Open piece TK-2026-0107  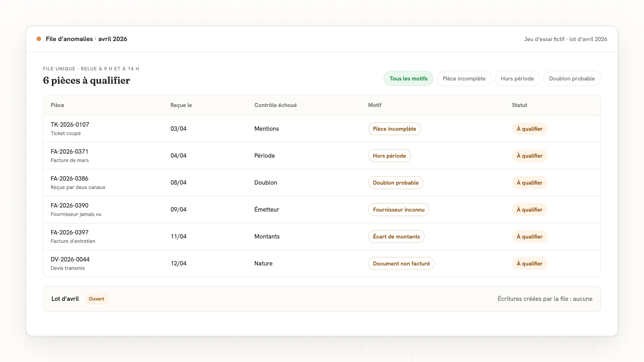pos(70,125)
